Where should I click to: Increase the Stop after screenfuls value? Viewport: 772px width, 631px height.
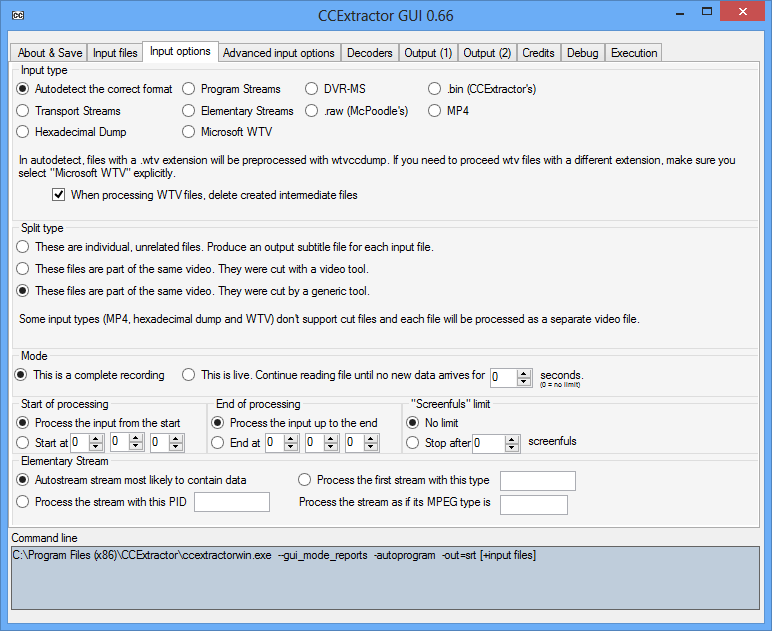coord(512,440)
